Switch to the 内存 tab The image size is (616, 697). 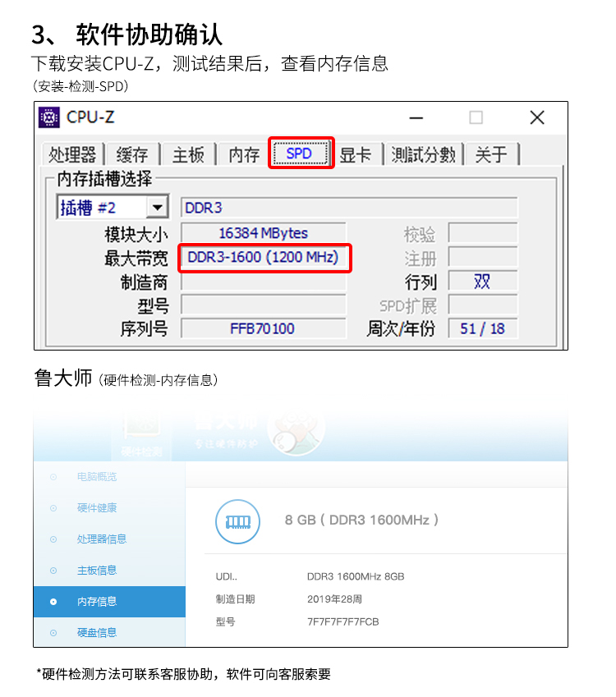click(244, 154)
